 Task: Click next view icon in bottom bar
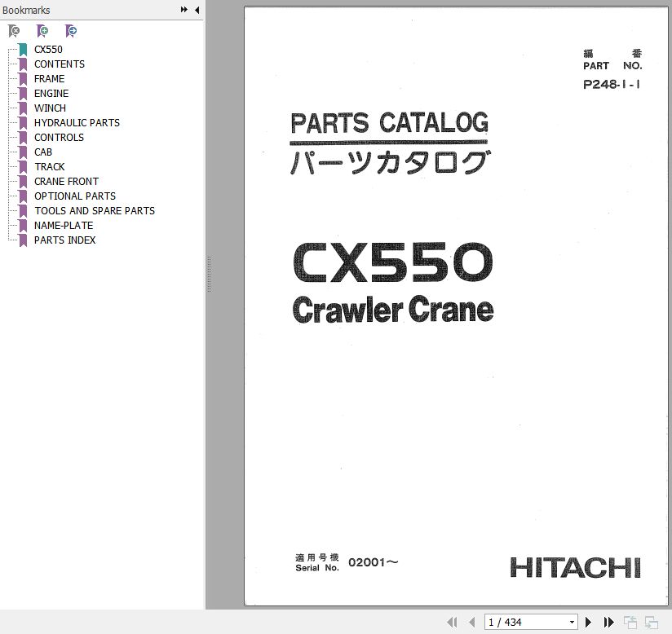pyautogui.click(x=652, y=622)
